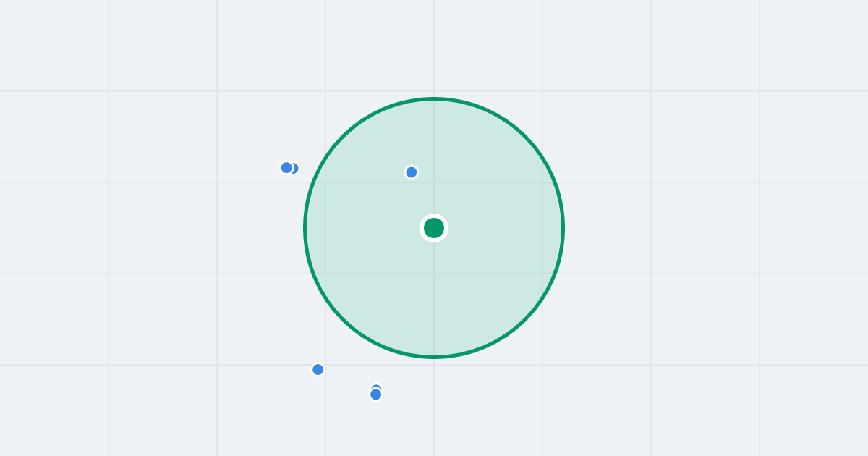868x456 pixels.
Task: Click the empty map between the lone dot and bottom pair
Action: coord(347,382)
